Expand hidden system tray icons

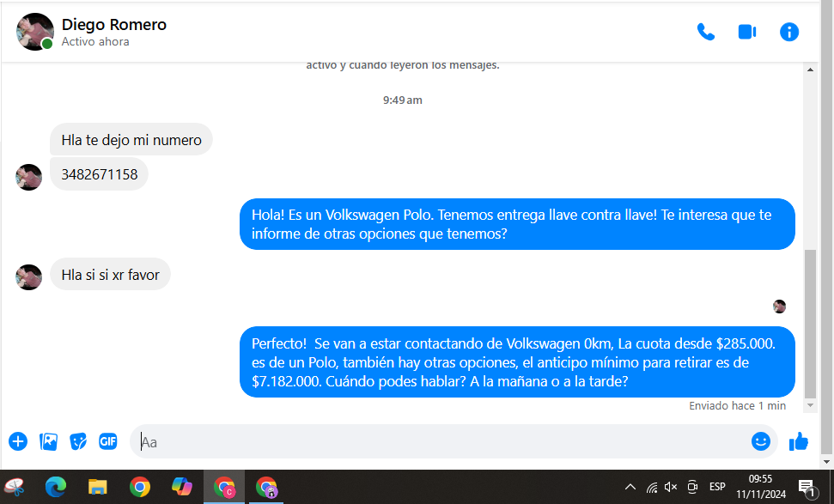630,487
